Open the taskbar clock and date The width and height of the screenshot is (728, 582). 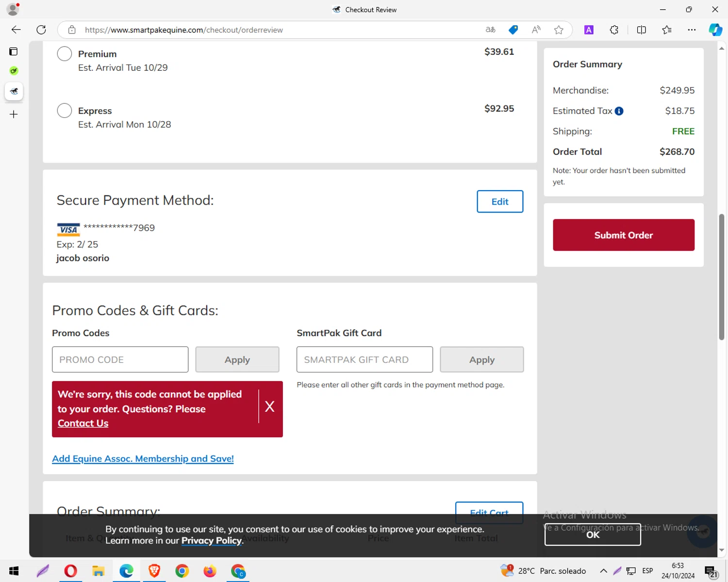(x=678, y=571)
